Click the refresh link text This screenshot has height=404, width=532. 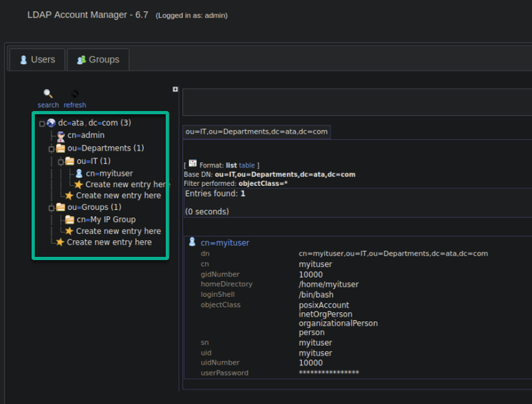[75, 105]
